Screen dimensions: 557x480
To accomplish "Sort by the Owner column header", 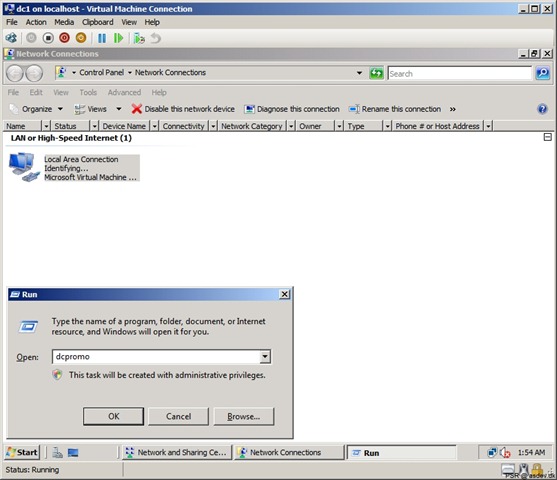I will (x=316, y=126).
